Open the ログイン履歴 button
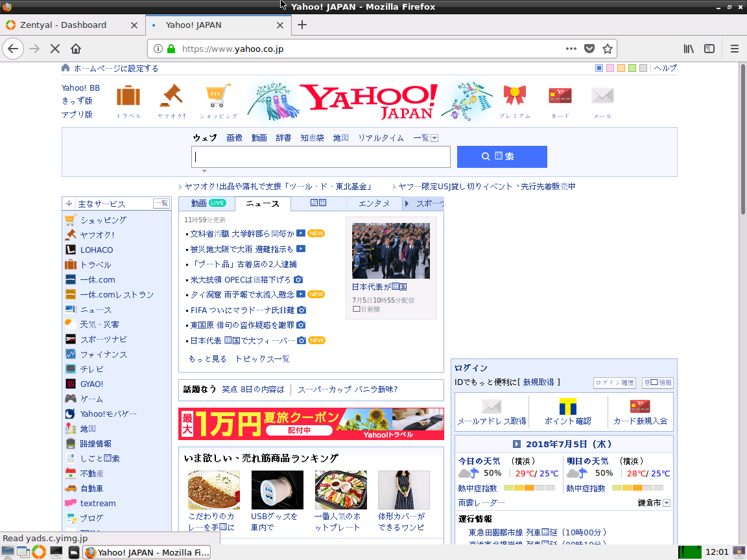The height and width of the screenshot is (560, 747). tap(615, 382)
